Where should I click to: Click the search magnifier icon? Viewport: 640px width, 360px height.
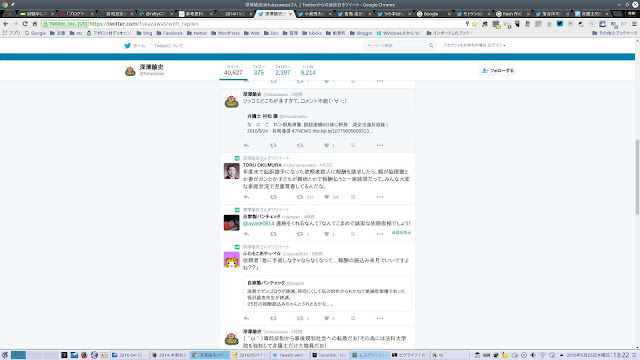(x=431, y=45)
